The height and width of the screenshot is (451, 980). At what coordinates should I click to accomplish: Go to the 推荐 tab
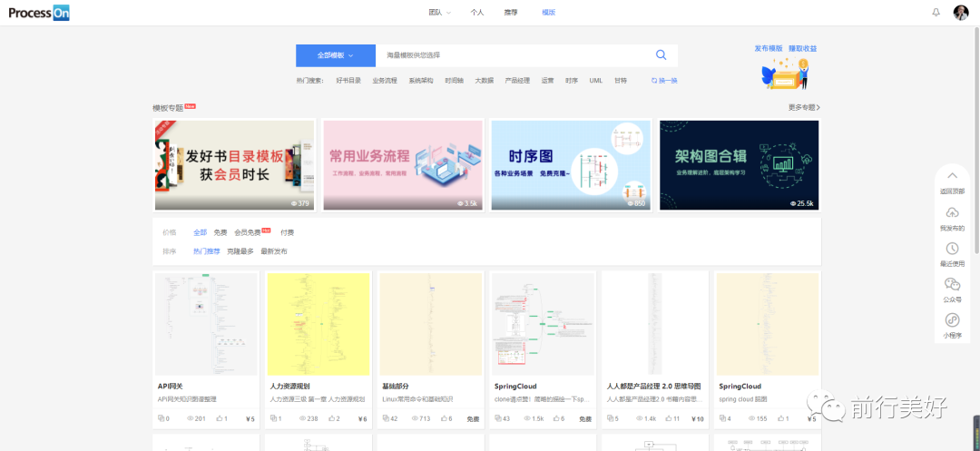(x=511, y=13)
